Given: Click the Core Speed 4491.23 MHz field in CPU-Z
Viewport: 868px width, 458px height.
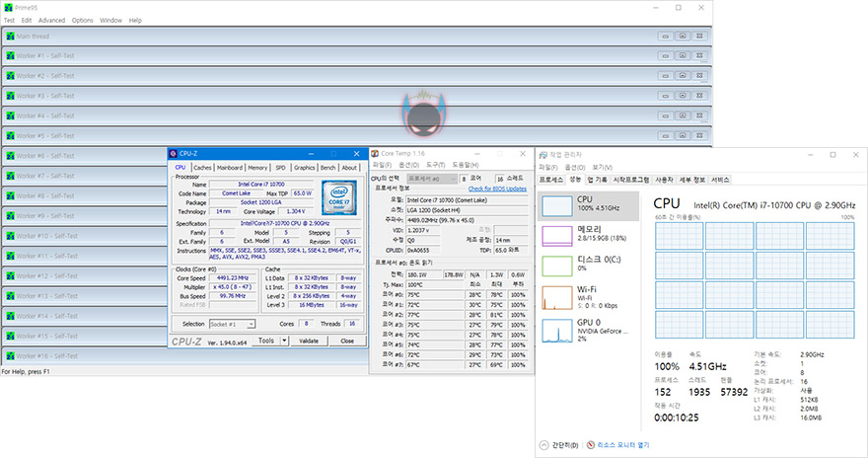Looking at the screenshot, I should [233, 278].
